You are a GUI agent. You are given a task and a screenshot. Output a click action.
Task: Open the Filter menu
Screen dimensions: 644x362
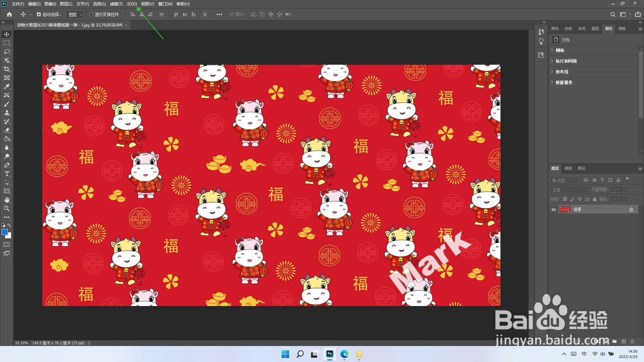[116, 4]
